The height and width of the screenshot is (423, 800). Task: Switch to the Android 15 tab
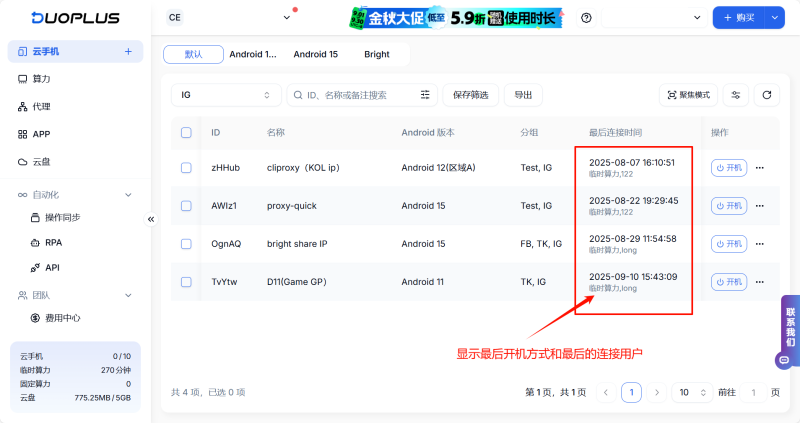coord(315,54)
